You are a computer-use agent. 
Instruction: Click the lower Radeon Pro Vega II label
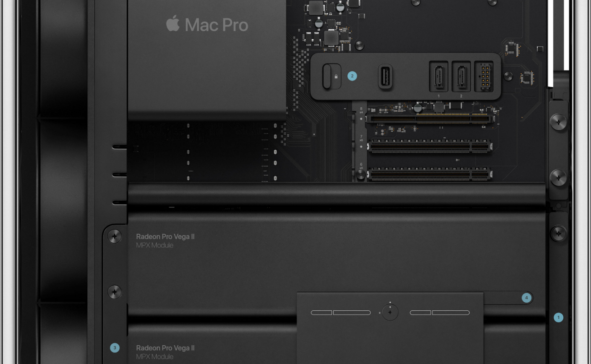[165, 348]
